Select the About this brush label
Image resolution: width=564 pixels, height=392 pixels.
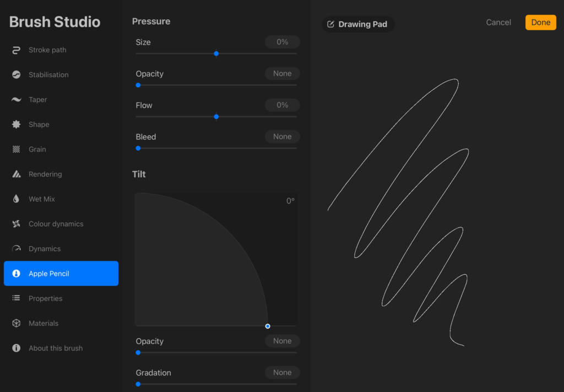point(56,348)
